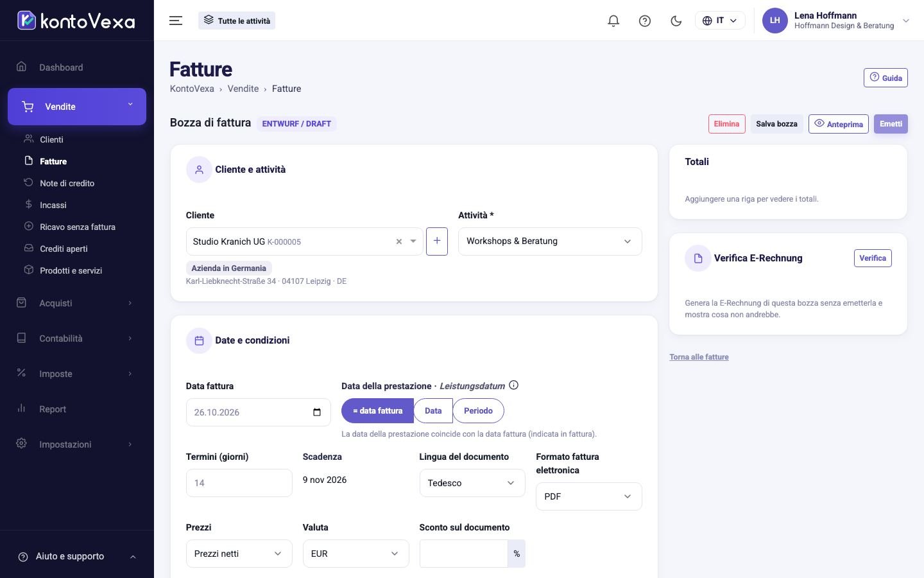Follow 'Torna alle fatture' link
The height and width of the screenshot is (578, 924).
(x=699, y=357)
